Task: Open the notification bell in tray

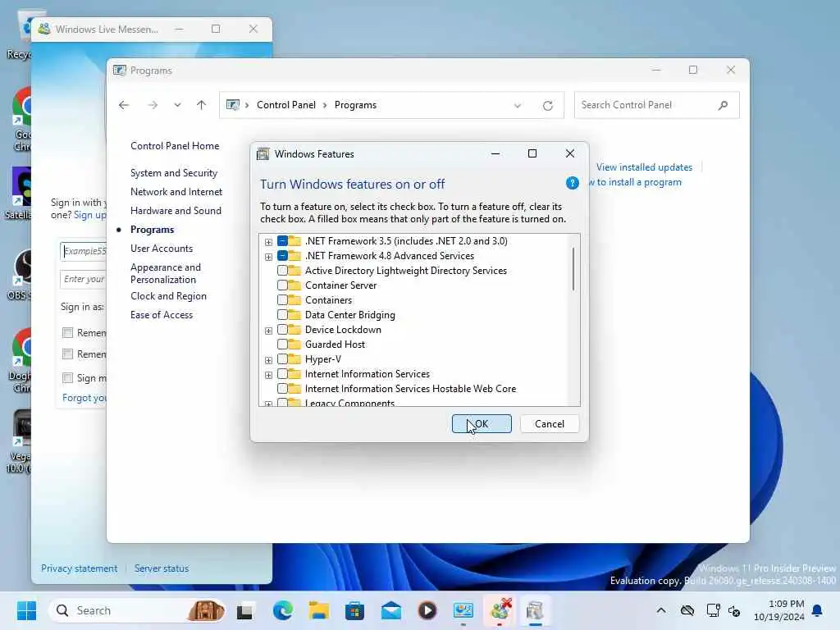Action: tap(818, 610)
